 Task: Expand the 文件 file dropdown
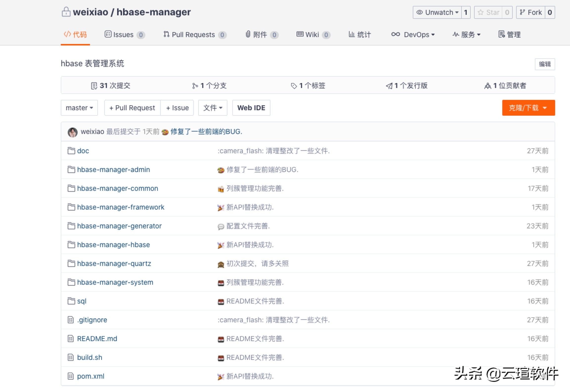[212, 108]
